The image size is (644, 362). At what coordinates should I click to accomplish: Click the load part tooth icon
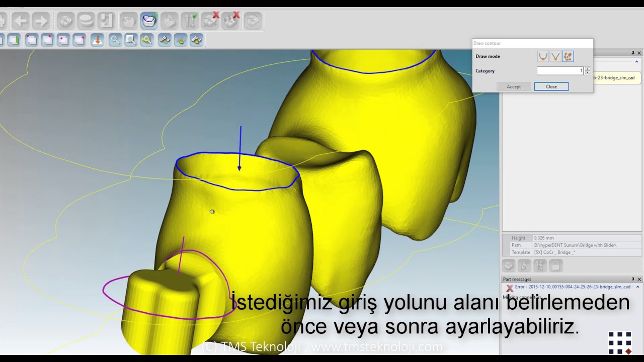click(x=65, y=21)
